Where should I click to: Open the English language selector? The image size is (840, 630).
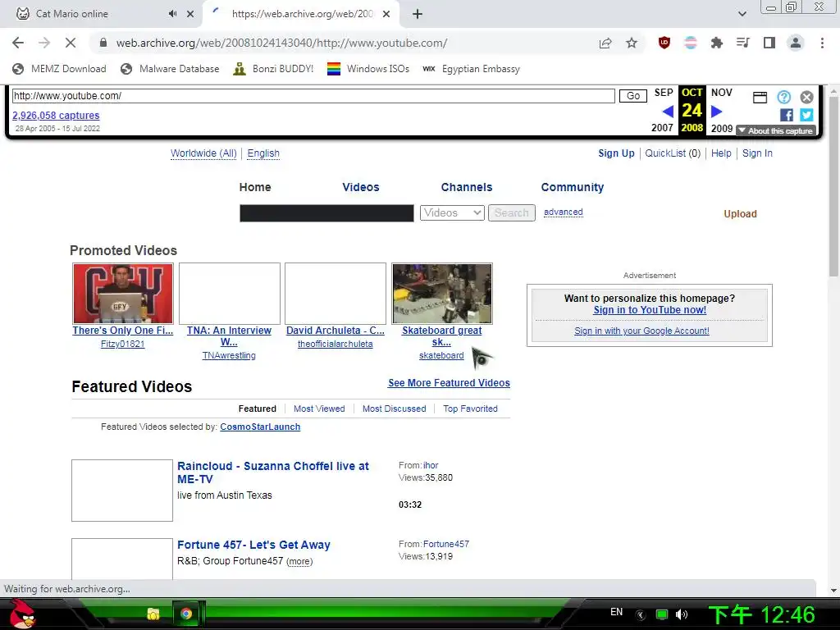(x=263, y=153)
